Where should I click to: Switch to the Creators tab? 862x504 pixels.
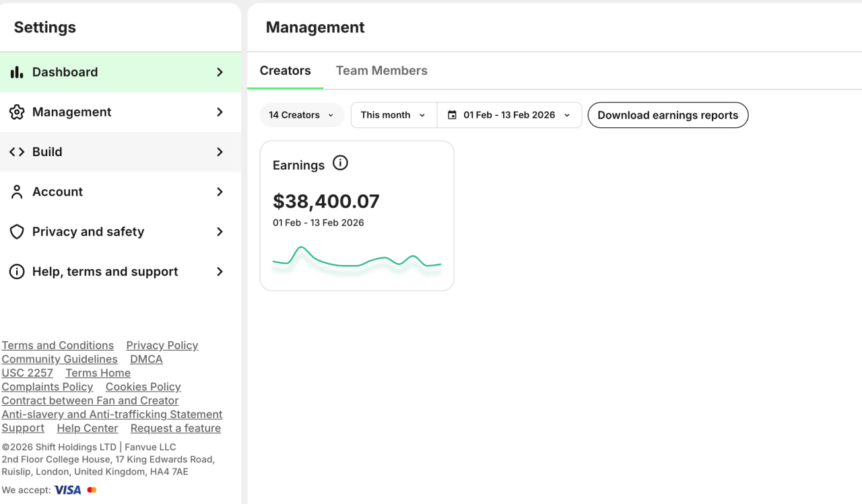286,71
